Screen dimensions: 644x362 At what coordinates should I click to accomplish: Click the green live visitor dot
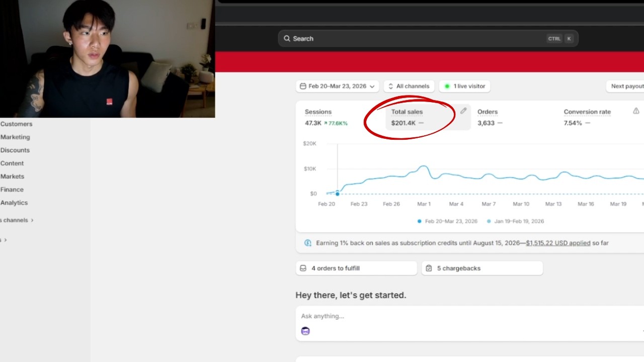[x=447, y=86]
